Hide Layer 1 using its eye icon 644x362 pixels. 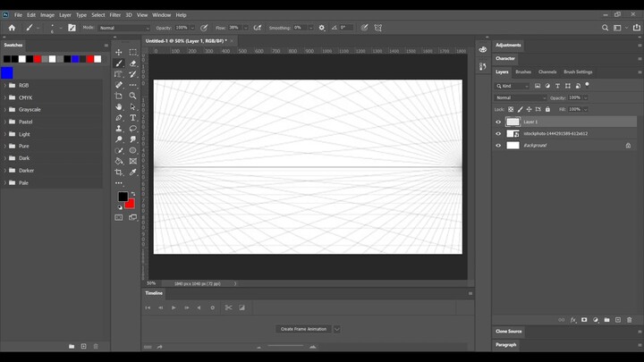tap(498, 122)
